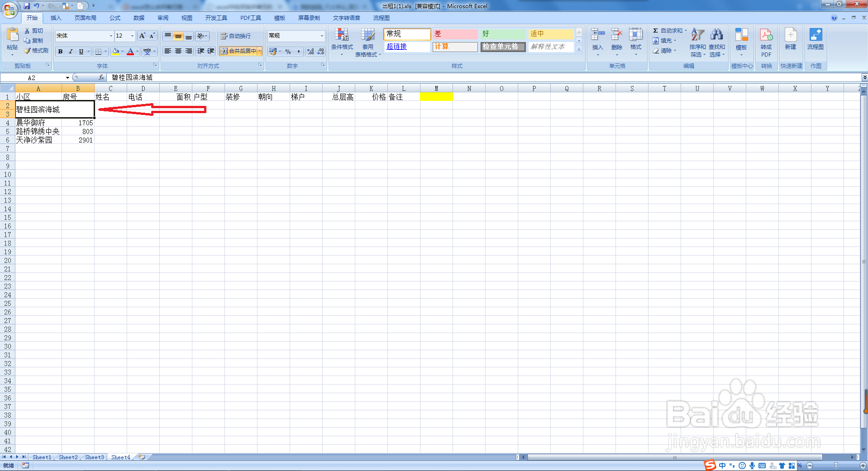Click the increase indent icon

point(210,51)
